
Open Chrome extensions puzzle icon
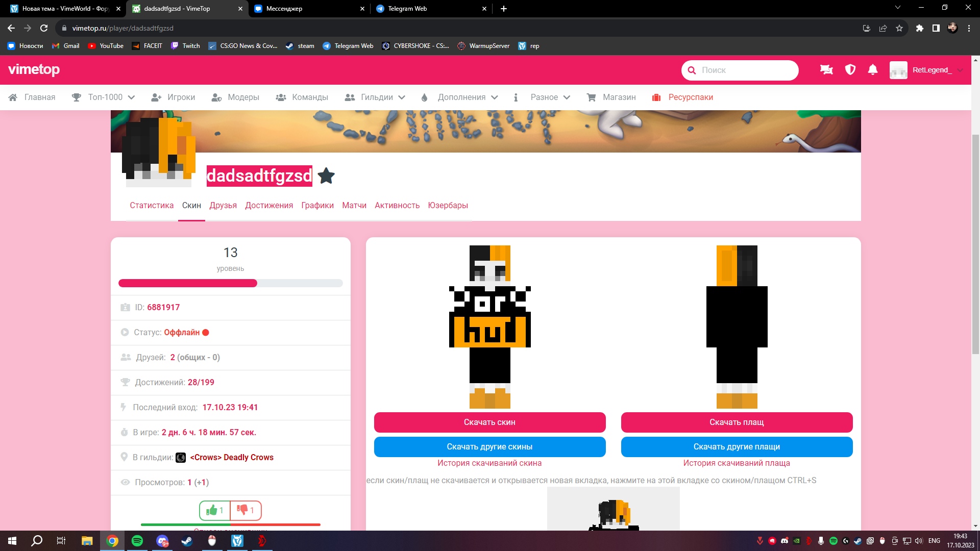point(919,28)
